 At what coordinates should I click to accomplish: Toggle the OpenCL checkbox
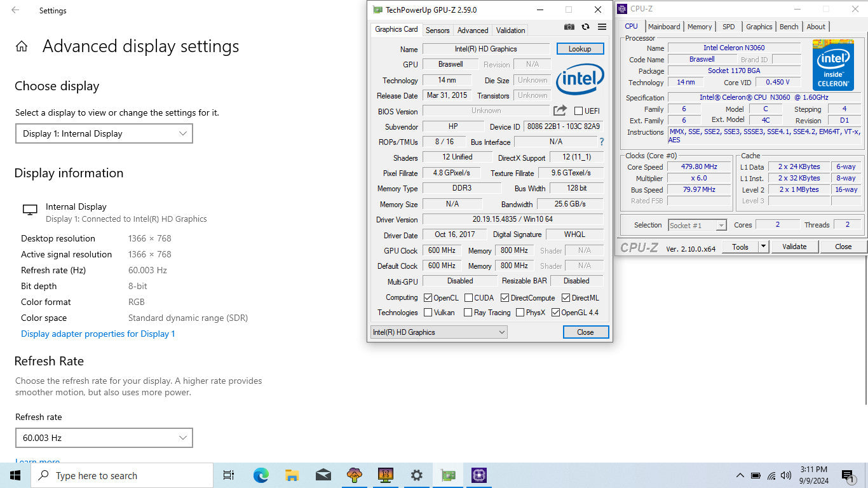[428, 297]
